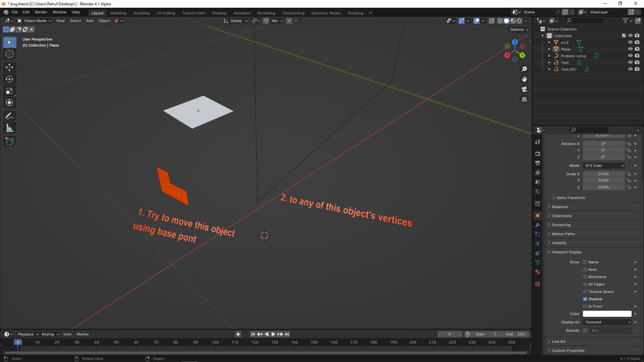Image resolution: width=644 pixels, height=362 pixels.
Task: Jump to timeline end frame button
Action: click(287, 334)
